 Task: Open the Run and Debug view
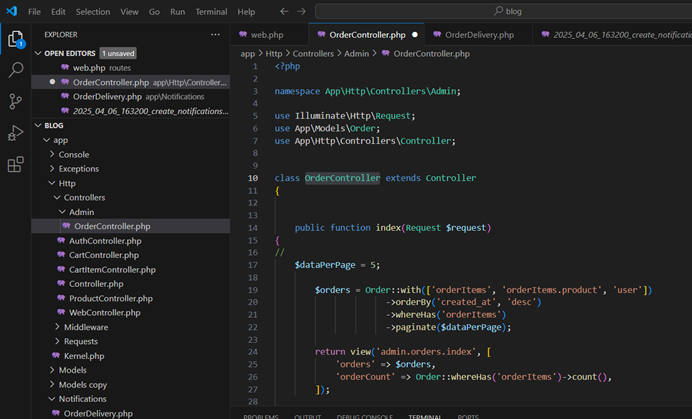[16, 133]
